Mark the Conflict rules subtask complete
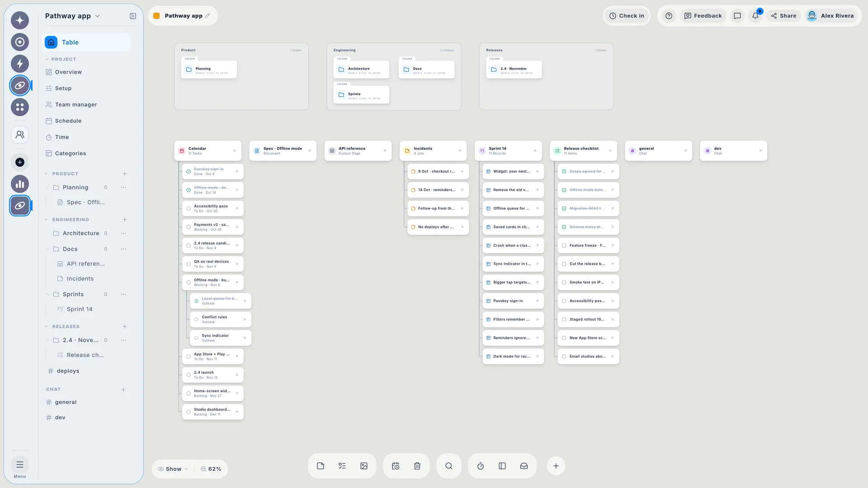This screenshot has height=488, width=868. point(196,319)
